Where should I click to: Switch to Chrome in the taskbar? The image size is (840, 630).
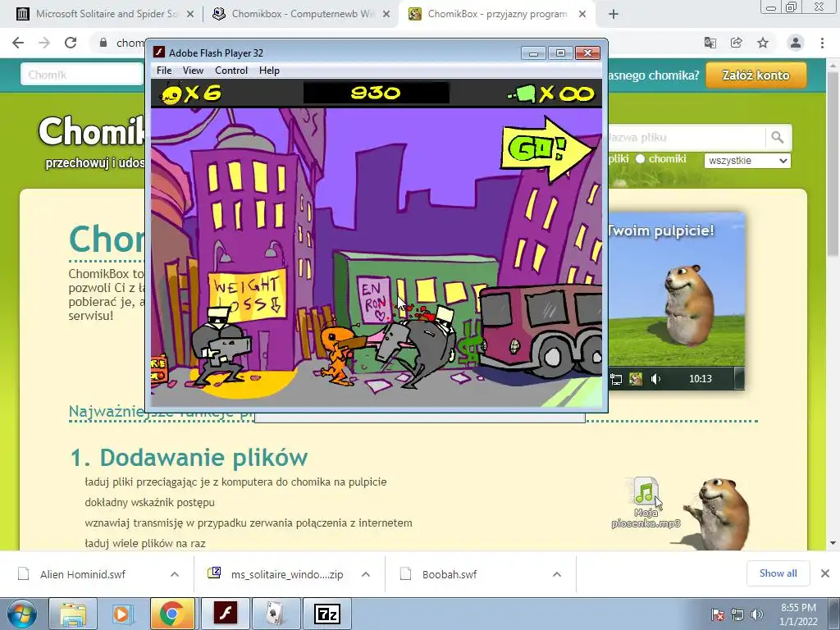[172, 614]
